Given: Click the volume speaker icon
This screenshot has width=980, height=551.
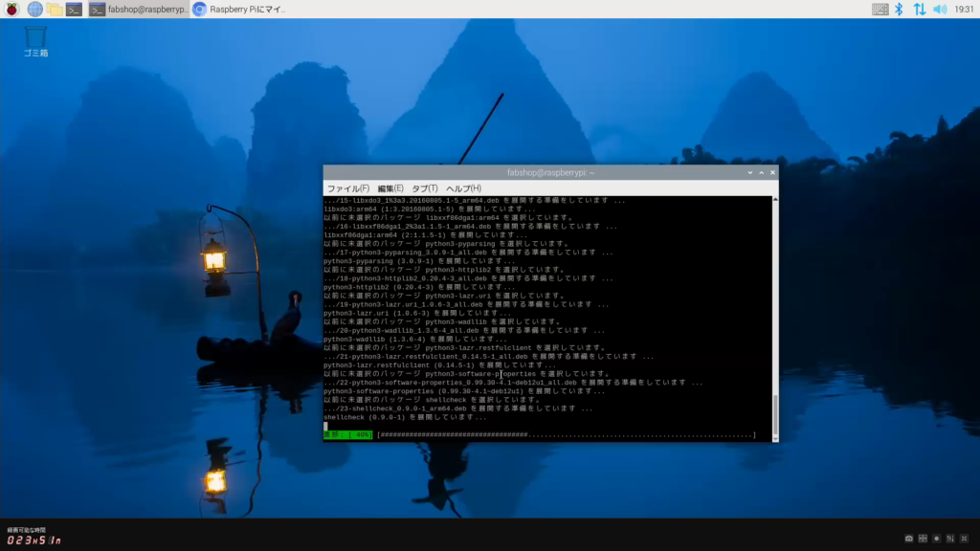Looking at the screenshot, I should pyautogui.click(x=940, y=9).
